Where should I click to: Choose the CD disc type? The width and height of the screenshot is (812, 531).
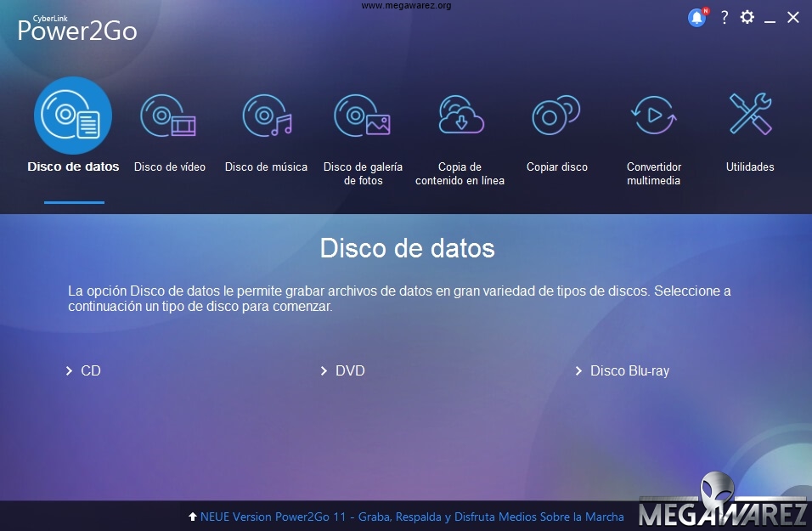tap(91, 371)
